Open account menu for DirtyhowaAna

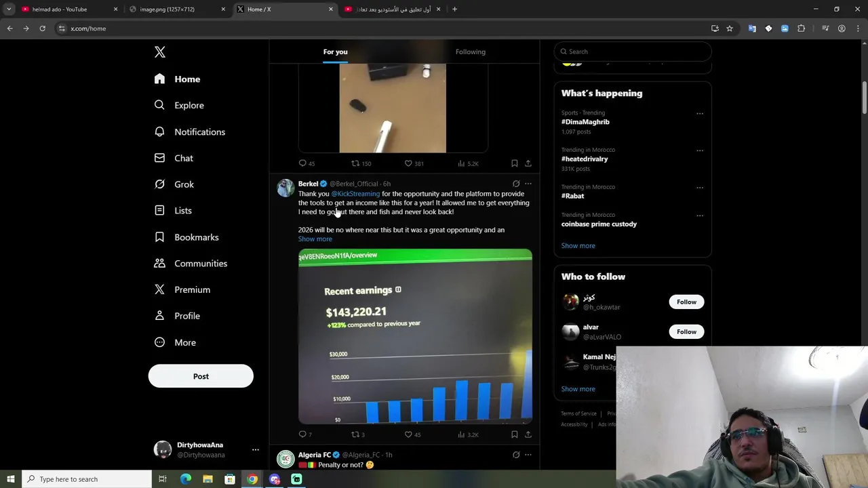pos(255,449)
